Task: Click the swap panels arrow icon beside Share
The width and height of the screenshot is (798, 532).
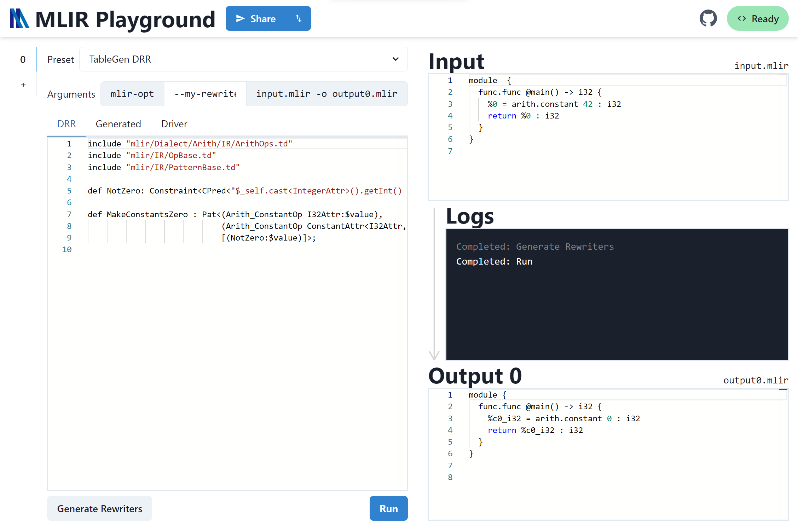Action: (x=298, y=18)
